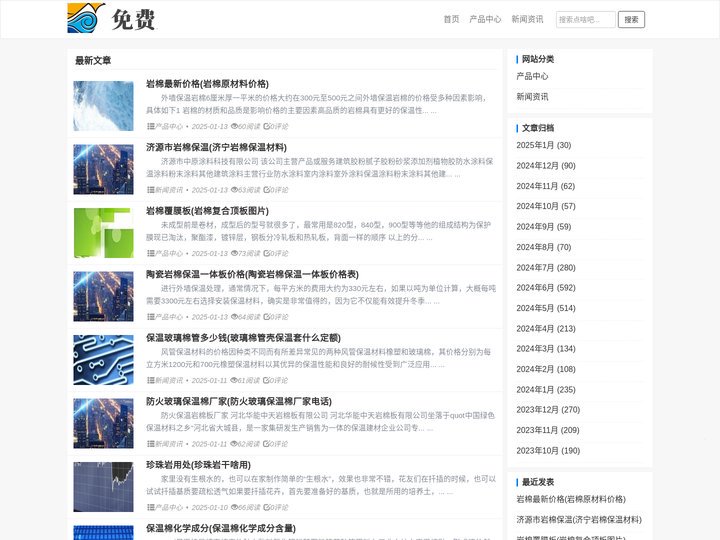Click category icon in 岩棉最新价格 meta row

click(151, 126)
